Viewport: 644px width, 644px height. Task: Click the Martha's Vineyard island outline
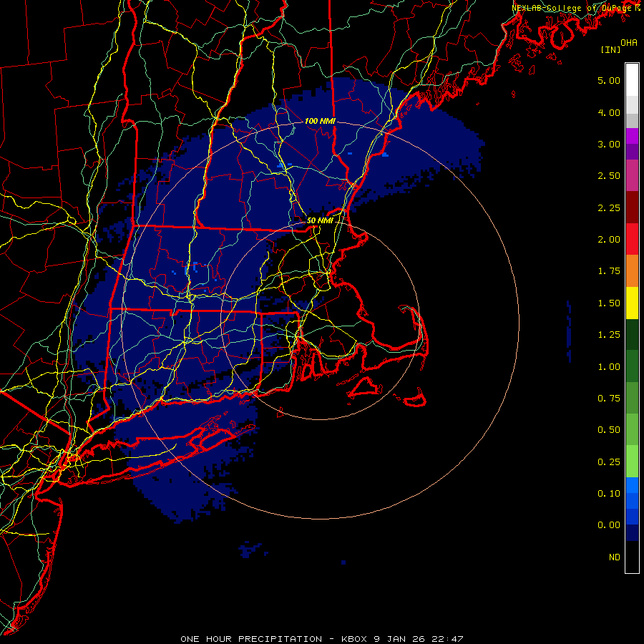coord(365,388)
